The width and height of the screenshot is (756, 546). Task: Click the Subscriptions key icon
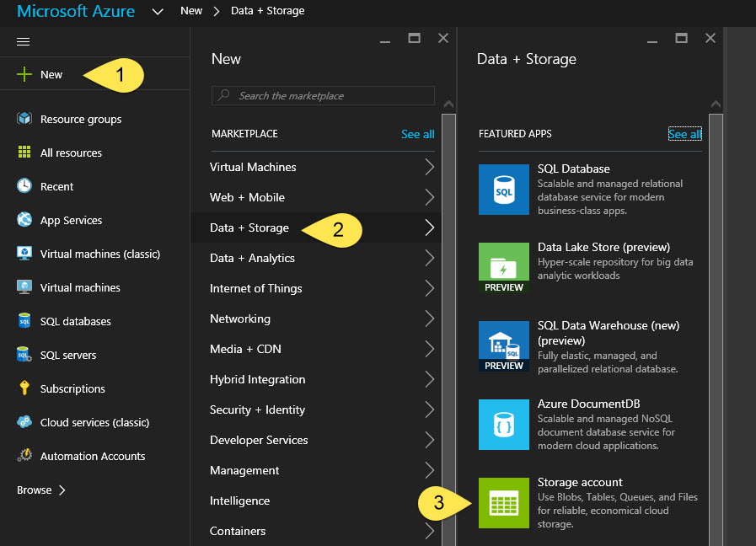click(x=24, y=388)
